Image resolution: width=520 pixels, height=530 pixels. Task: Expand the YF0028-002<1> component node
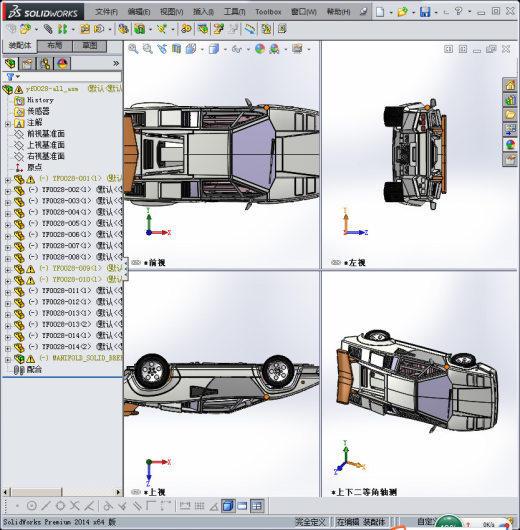point(7,191)
